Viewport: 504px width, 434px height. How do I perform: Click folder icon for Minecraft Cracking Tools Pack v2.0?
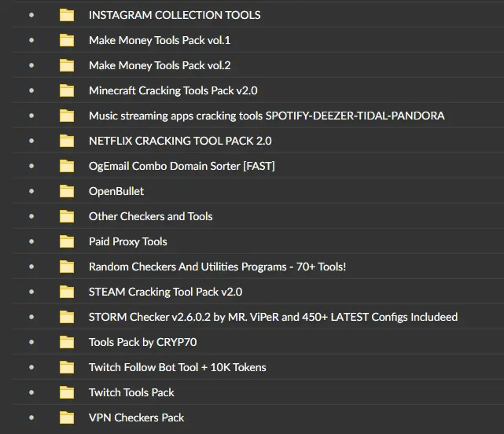point(67,90)
